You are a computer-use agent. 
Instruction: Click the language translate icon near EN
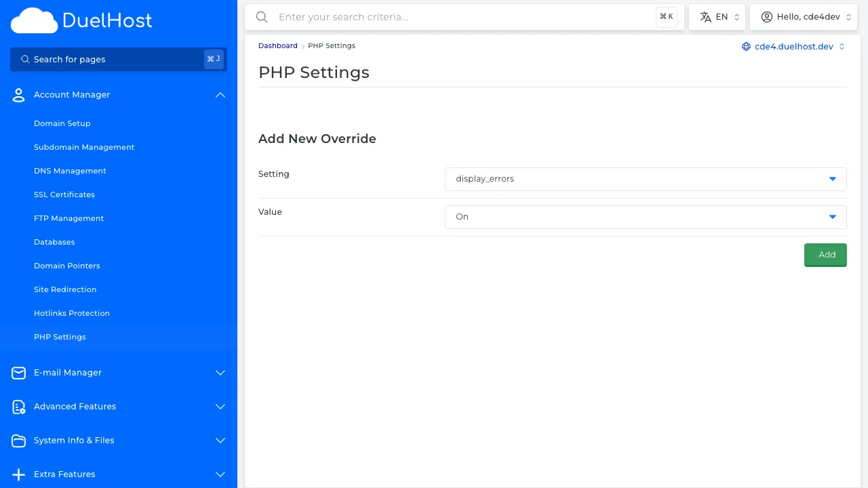[705, 16]
